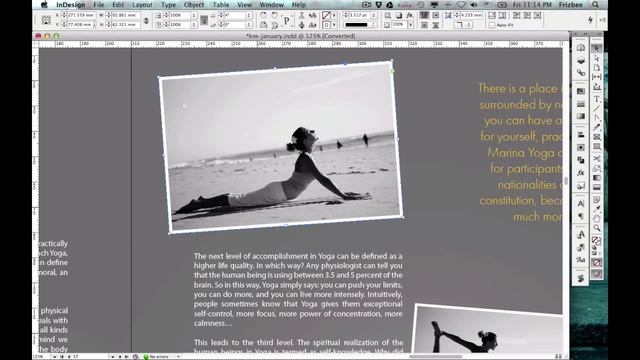Click the Frizbee user name in menu bar
The width and height of the screenshot is (640, 360).
click(571, 5)
